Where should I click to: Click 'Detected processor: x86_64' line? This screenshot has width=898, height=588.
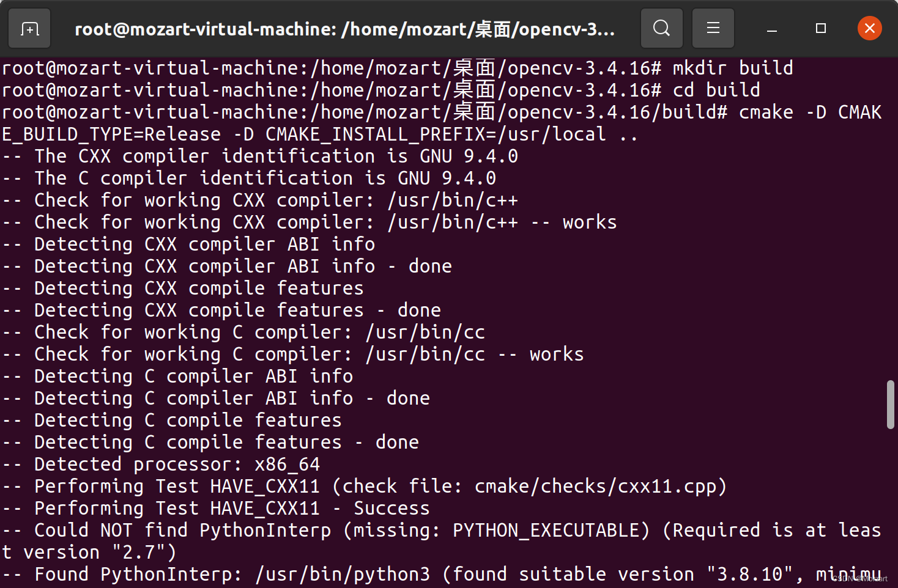(161, 464)
